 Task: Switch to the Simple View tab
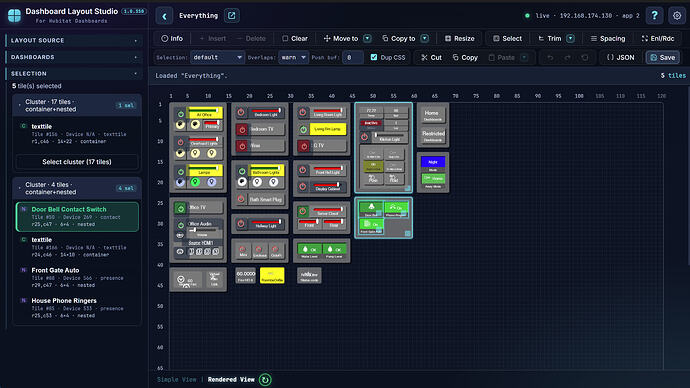point(176,380)
